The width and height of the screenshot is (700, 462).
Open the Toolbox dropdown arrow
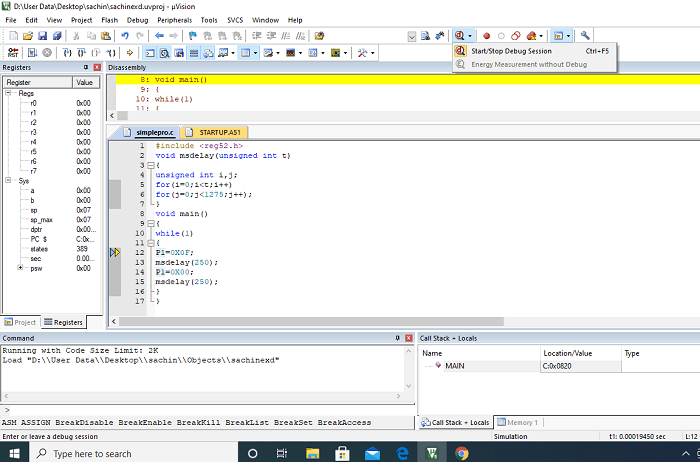[x=372, y=53]
